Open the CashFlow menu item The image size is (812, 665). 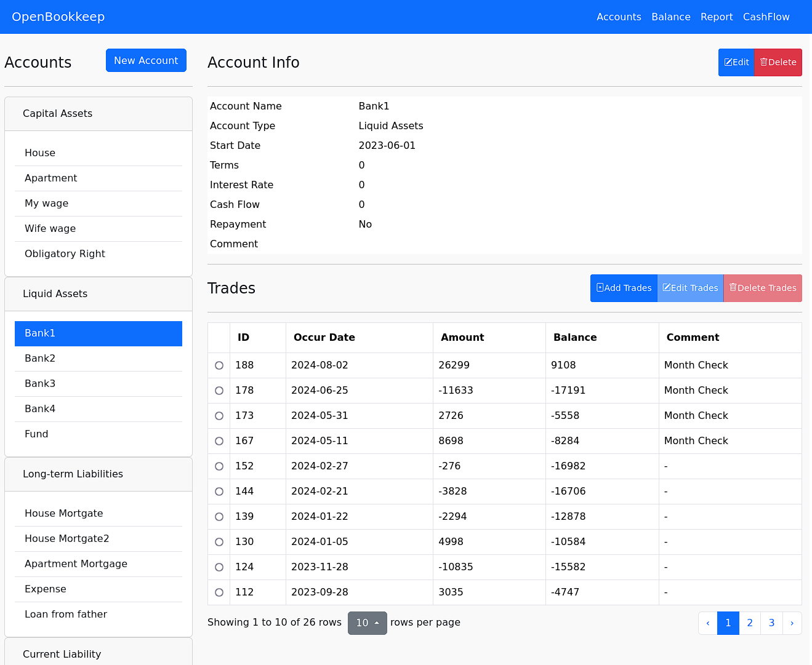point(766,17)
